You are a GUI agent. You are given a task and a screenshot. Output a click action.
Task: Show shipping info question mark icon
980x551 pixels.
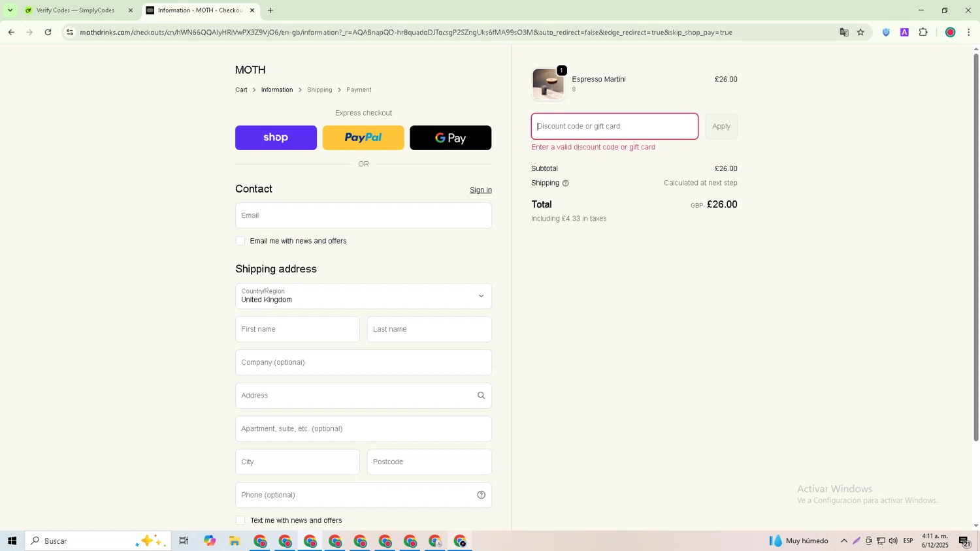[x=566, y=183]
